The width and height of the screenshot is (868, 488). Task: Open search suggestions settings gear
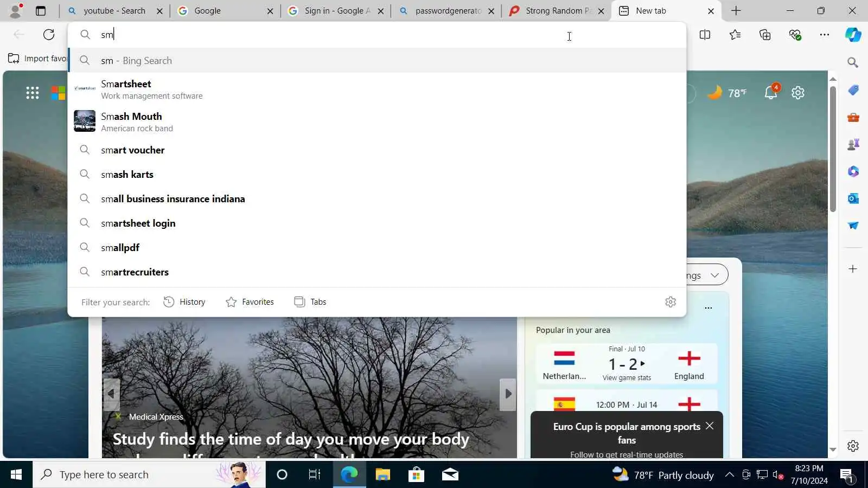tap(671, 302)
